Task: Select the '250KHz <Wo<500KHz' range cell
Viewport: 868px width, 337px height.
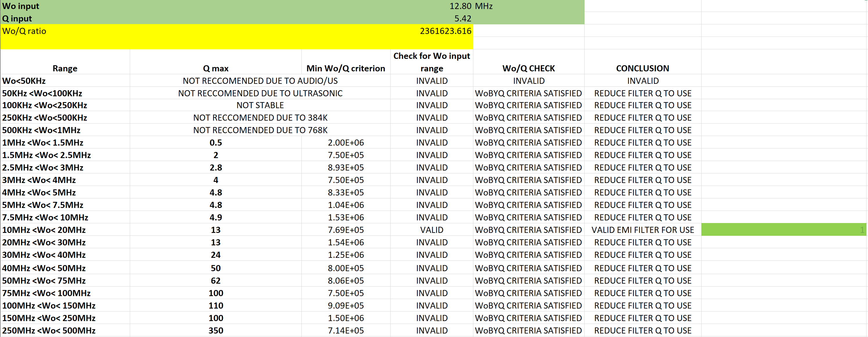Action: coord(65,118)
